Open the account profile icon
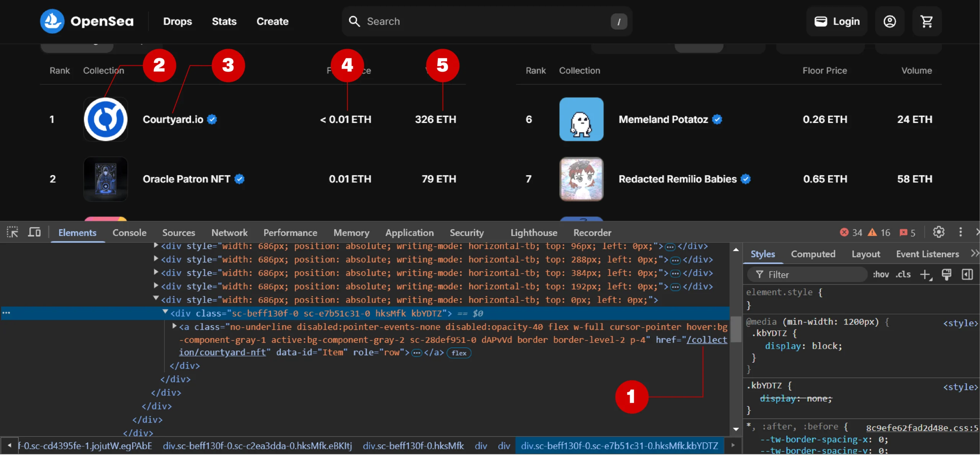 coord(889,21)
